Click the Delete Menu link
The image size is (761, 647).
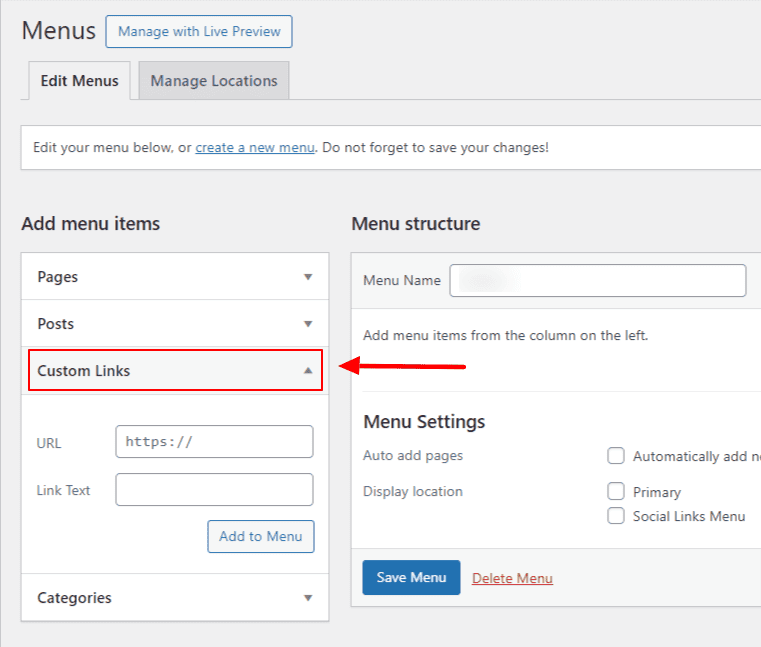tap(513, 578)
